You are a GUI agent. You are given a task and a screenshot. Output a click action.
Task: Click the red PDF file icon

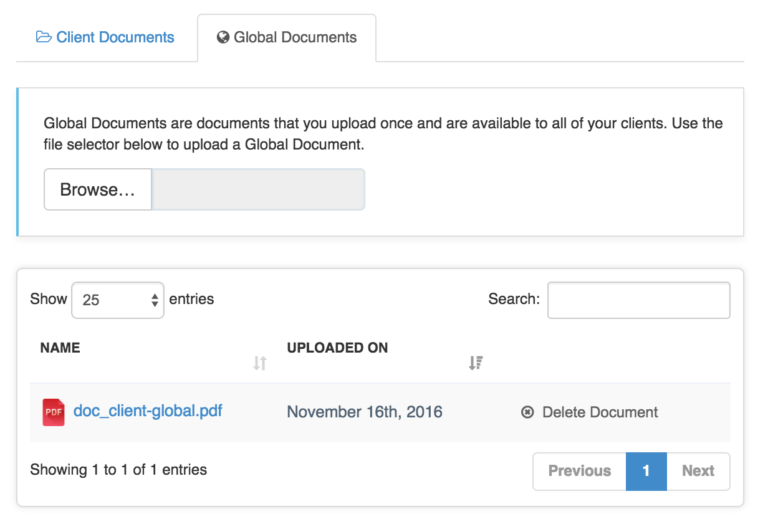click(x=54, y=412)
